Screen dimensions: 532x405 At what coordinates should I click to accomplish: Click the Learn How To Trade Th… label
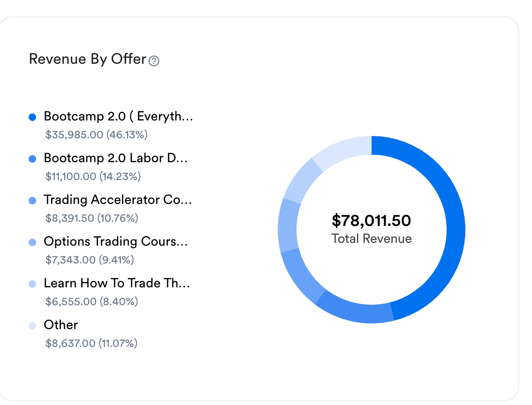point(116,284)
